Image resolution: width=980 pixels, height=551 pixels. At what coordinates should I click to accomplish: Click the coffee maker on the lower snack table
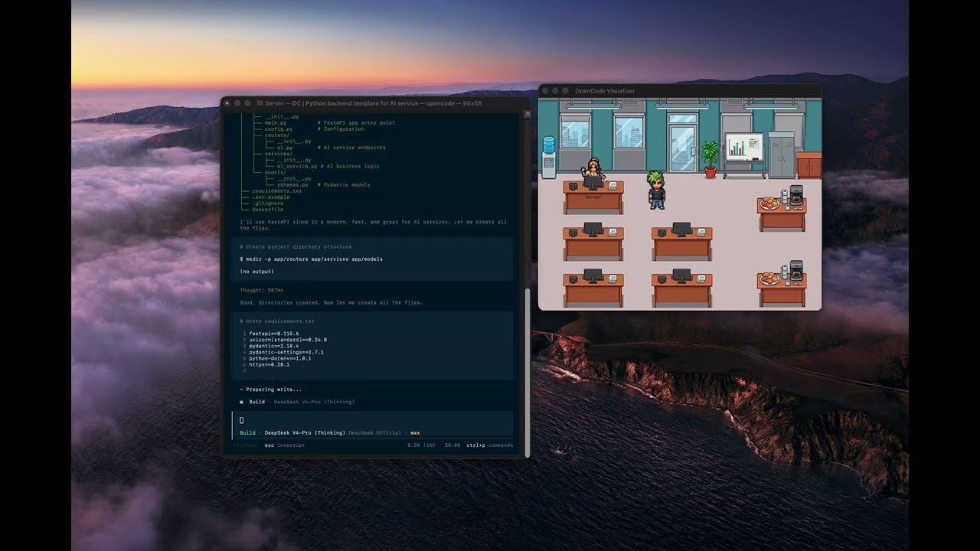796,270
